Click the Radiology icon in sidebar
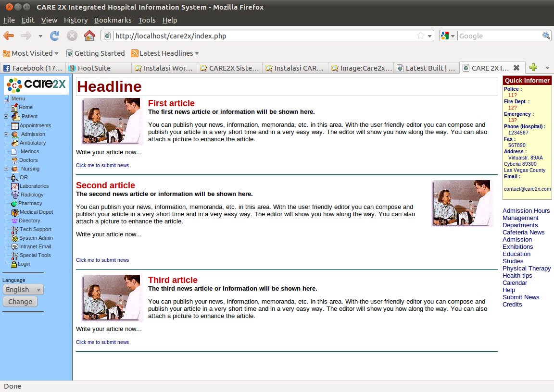The width and height of the screenshot is (554, 392). pos(15,195)
